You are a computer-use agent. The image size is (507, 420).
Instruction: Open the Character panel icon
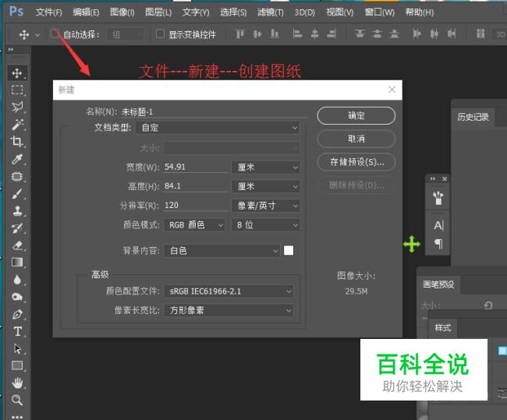coord(438,225)
